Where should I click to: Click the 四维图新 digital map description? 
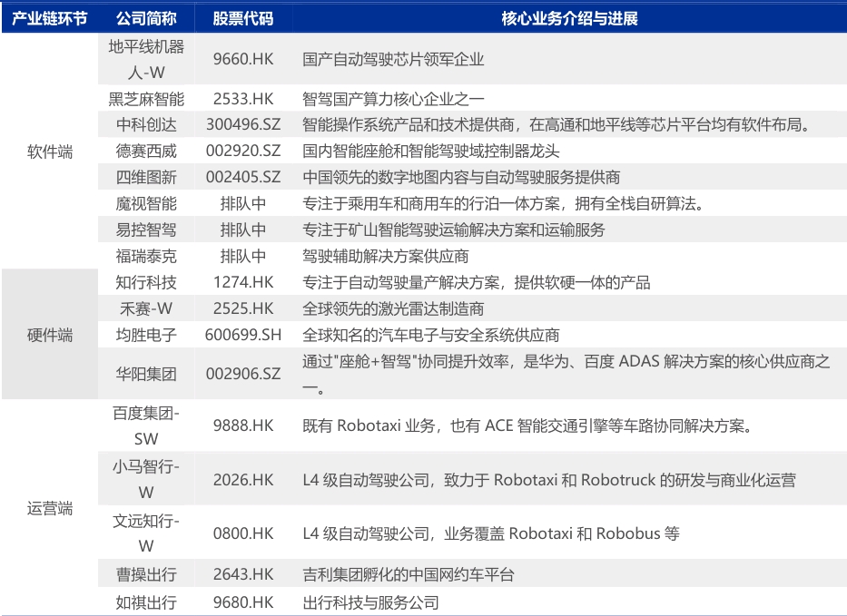coord(461,177)
